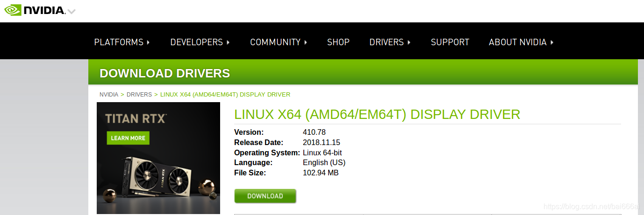
Task: Open the DRIVERS menu
Action: coord(386,42)
